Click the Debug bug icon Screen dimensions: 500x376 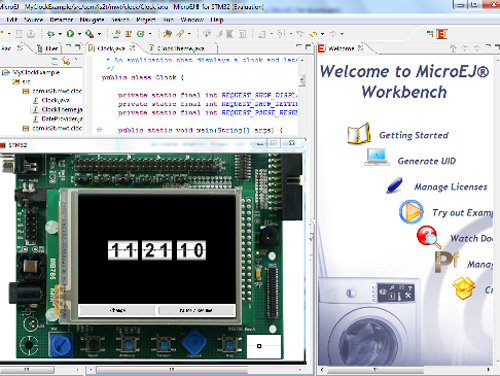coord(51,34)
